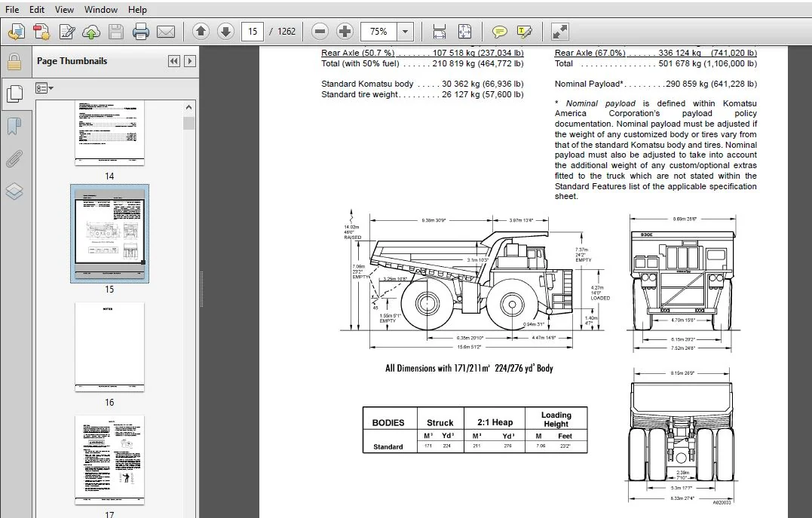812x518 pixels.
Task: Open the thumbnails options dropdown
Action: coord(44,88)
